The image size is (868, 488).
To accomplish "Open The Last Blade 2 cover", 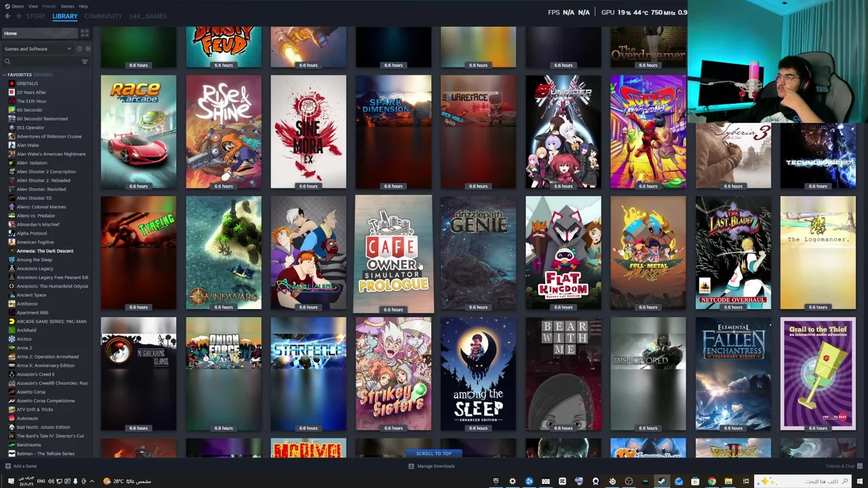I will tap(733, 253).
